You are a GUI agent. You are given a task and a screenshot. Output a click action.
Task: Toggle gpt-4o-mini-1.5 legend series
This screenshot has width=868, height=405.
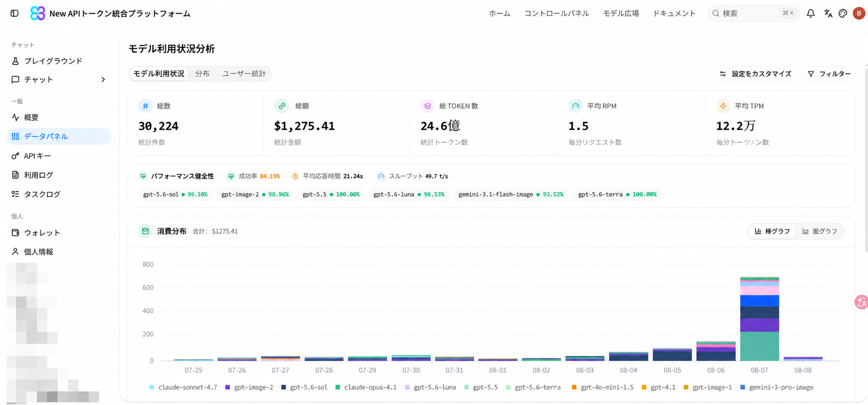click(x=602, y=387)
